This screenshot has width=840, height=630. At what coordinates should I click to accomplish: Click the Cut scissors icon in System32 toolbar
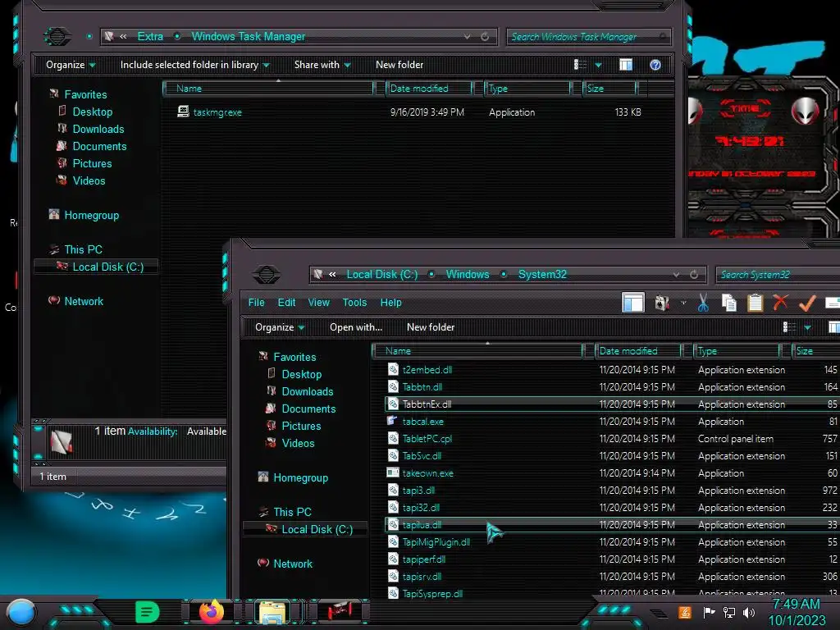703,303
